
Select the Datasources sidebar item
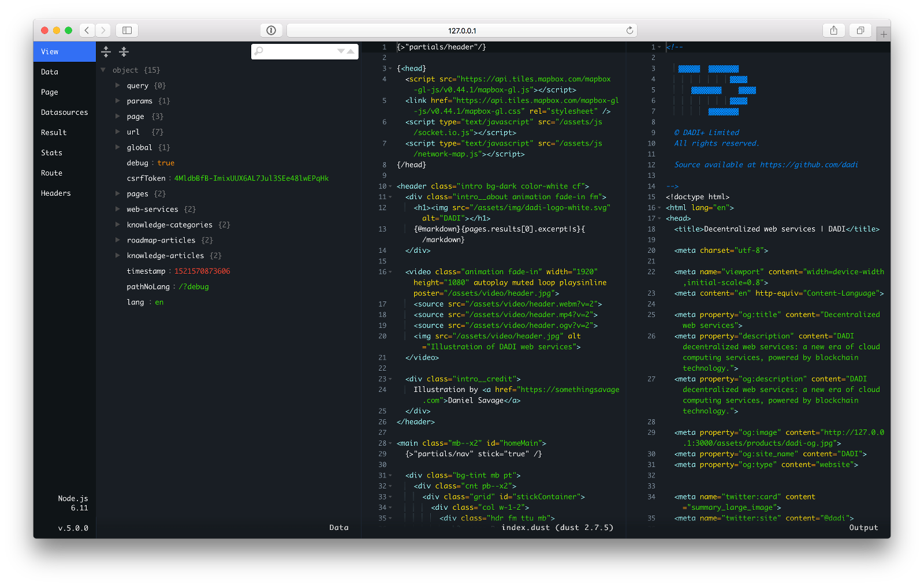[64, 112]
